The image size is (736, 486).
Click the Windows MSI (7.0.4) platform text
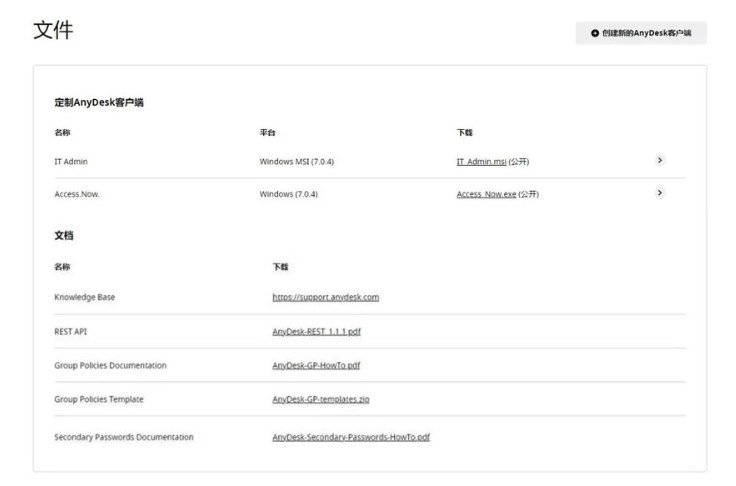[297, 162]
